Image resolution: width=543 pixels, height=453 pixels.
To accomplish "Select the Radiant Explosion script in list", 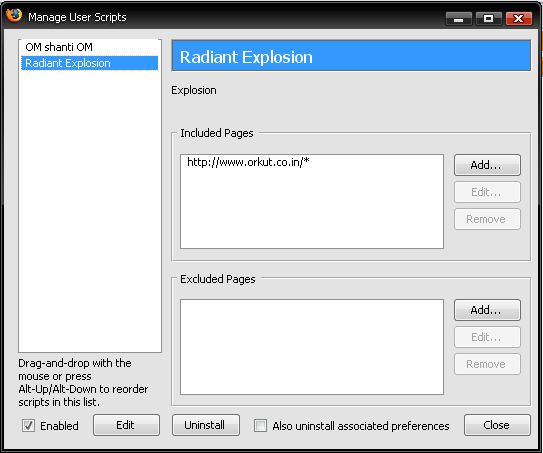I will tap(89, 63).
